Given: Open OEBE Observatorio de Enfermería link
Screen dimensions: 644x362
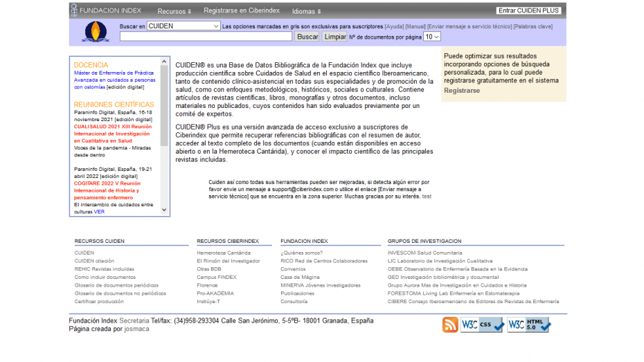Looking at the screenshot, I should (458, 269).
